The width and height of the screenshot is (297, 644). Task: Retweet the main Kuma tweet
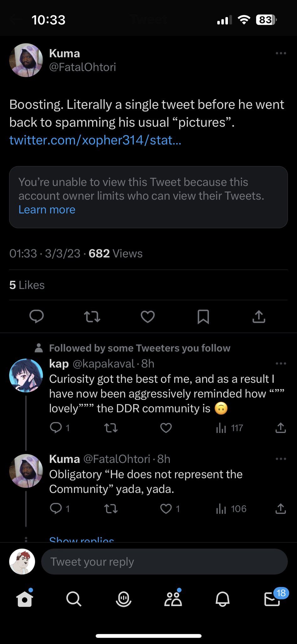pos(92,317)
